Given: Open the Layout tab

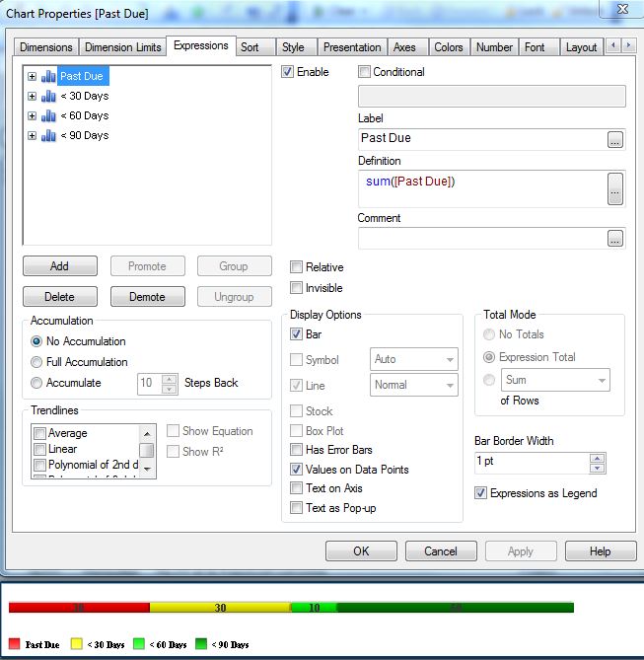Looking at the screenshot, I should pyautogui.click(x=581, y=47).
